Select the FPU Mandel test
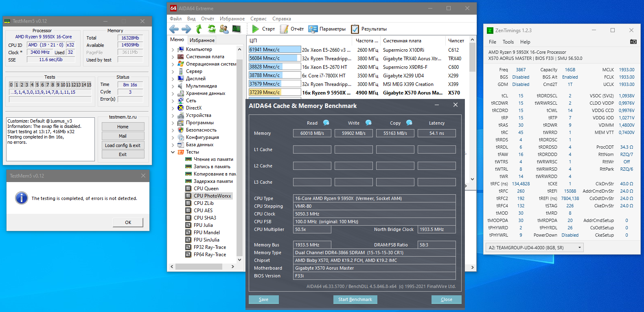 [207, 233]
